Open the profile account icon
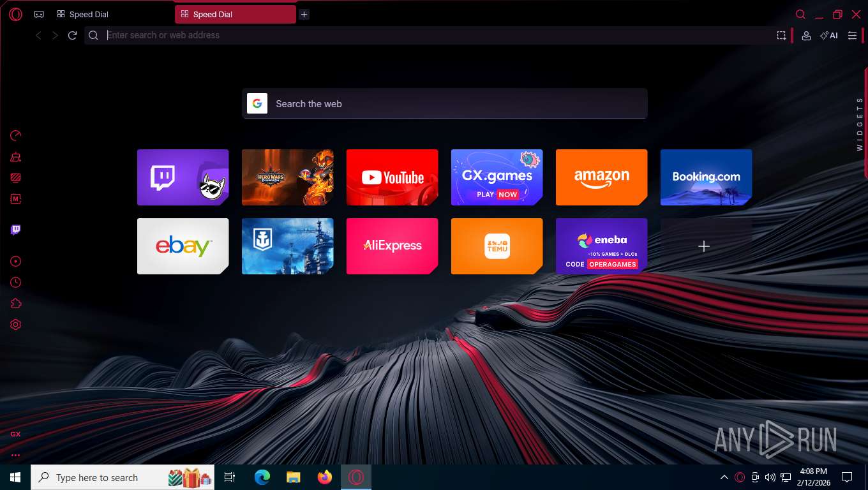 806,36
